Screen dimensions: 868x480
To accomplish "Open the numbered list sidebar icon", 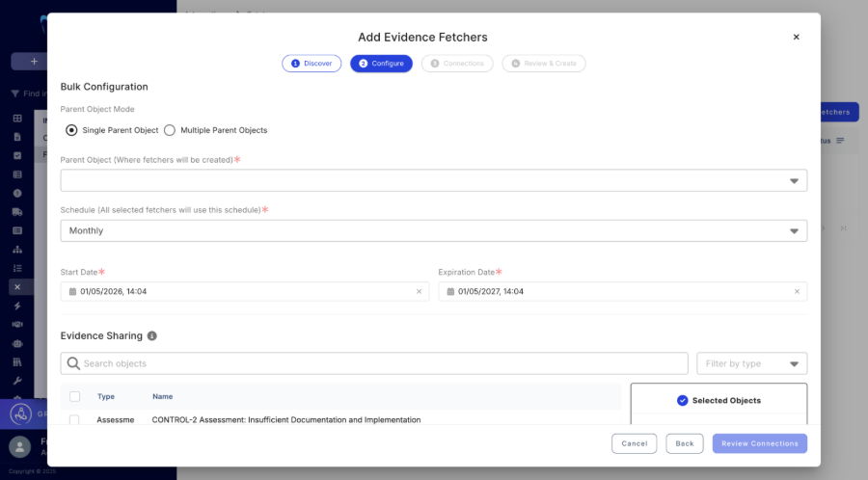I will (17, 268).
